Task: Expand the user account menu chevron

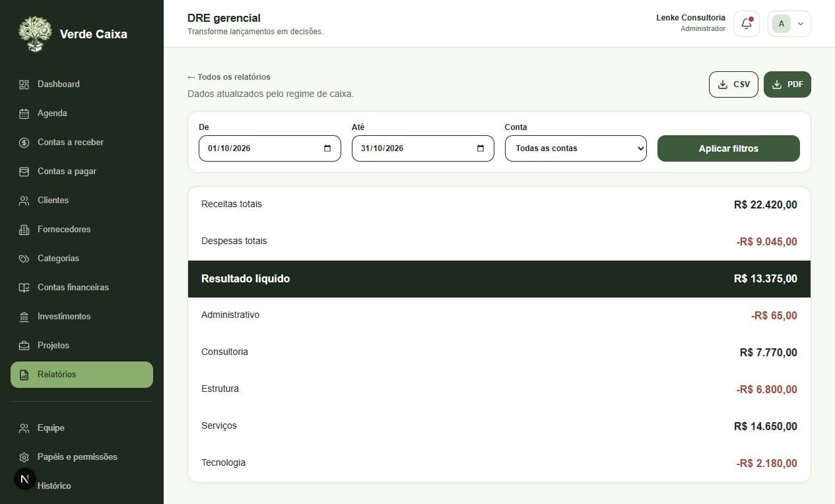Action: 801,24
